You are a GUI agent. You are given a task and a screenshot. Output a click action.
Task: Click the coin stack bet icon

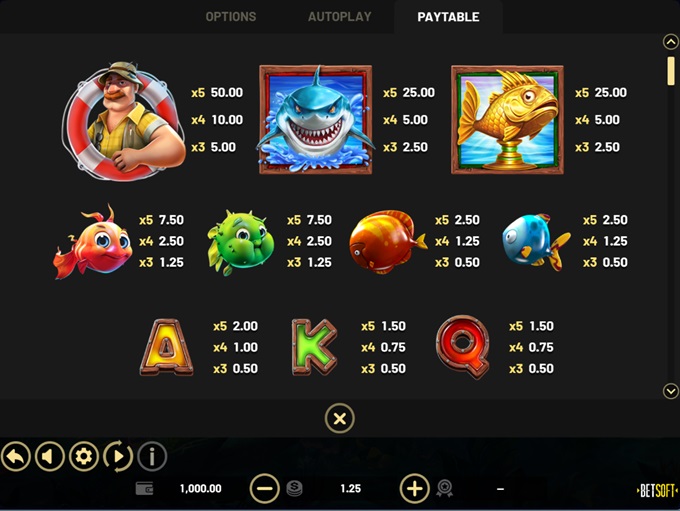(294, 488)
